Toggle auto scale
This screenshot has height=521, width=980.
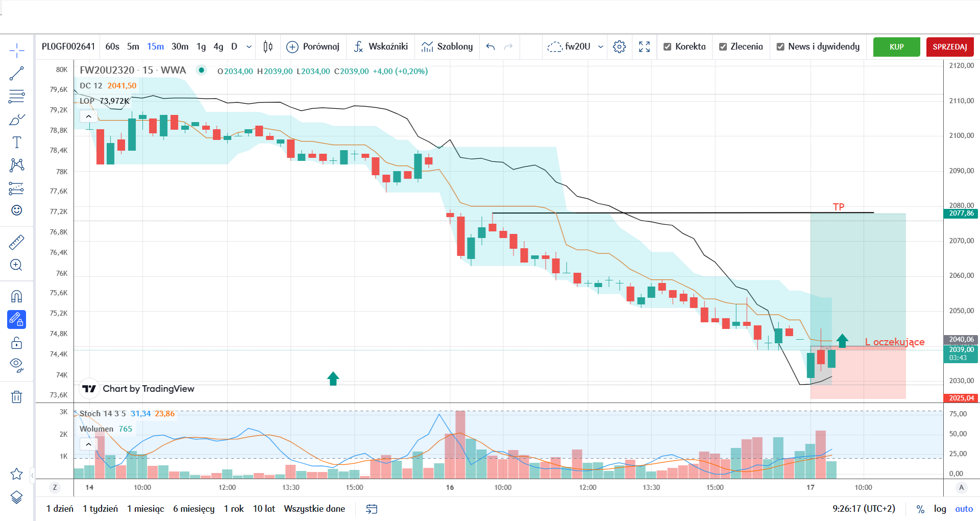(x=964, y=509)
